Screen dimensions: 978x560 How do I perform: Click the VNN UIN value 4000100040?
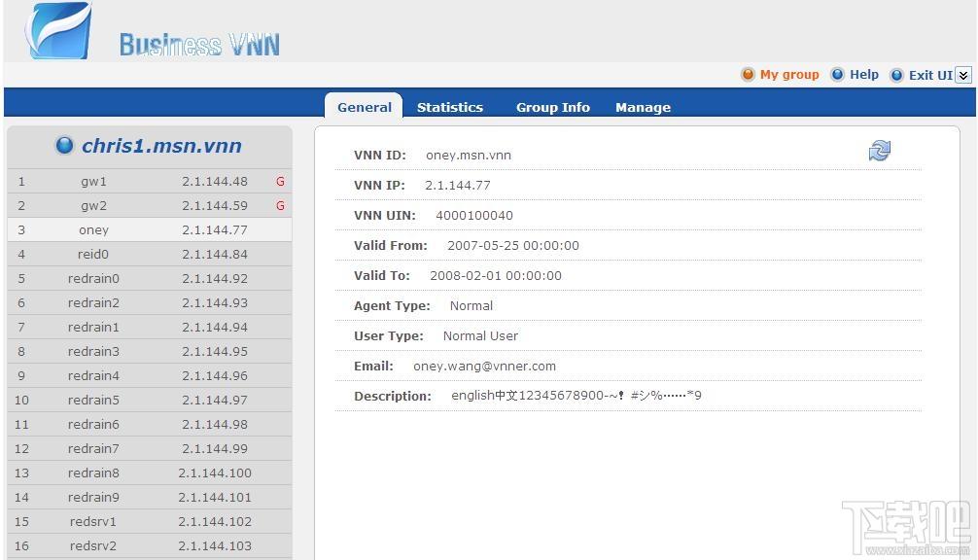[x=474, y=216]
